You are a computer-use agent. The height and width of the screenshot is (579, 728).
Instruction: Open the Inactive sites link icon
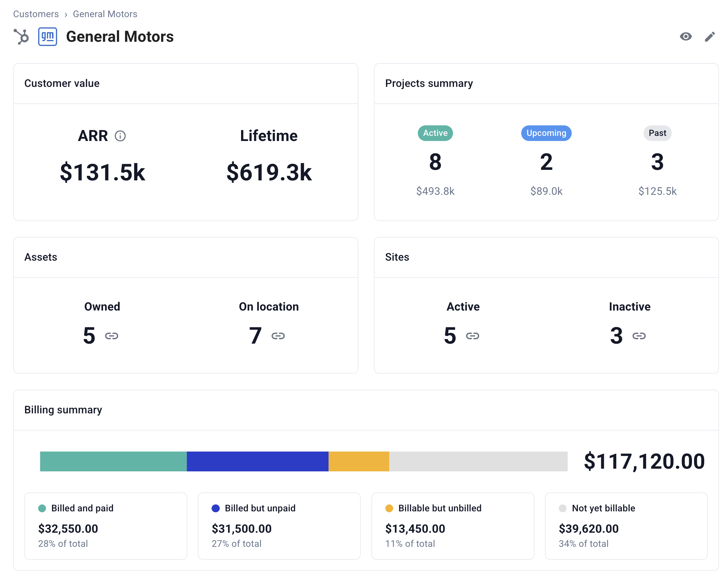639,336
